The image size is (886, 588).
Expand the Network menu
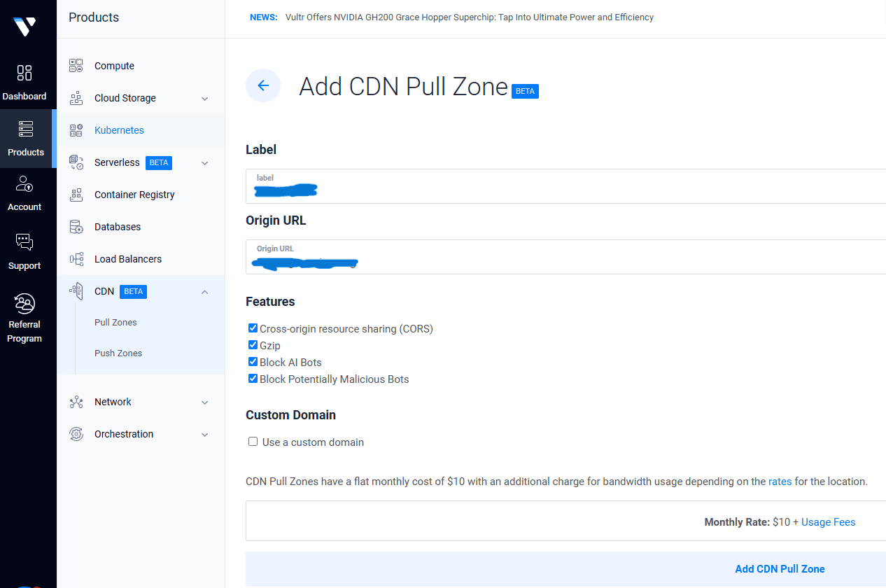(204, 402)
